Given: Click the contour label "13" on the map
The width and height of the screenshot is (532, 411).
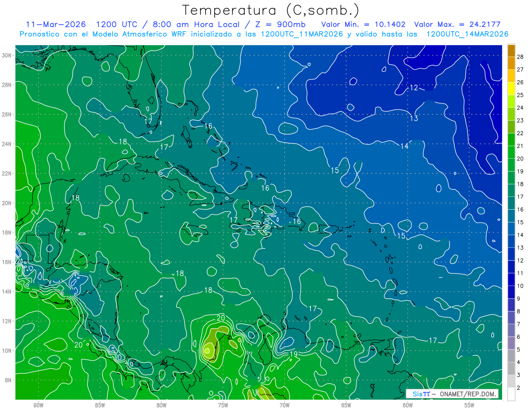Looking at the screenshot, I should (x=414, y=118).
